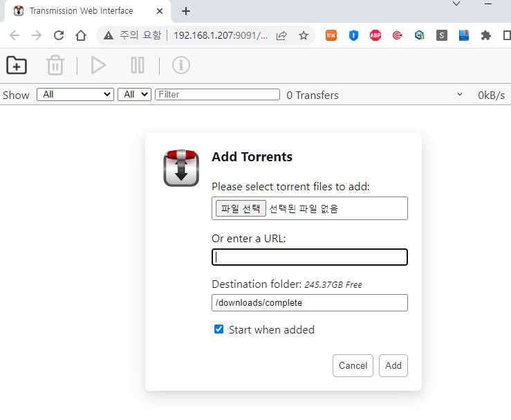Click the pause torrent icon
Screen dimensions: 511x420
(x=138, y=65)
